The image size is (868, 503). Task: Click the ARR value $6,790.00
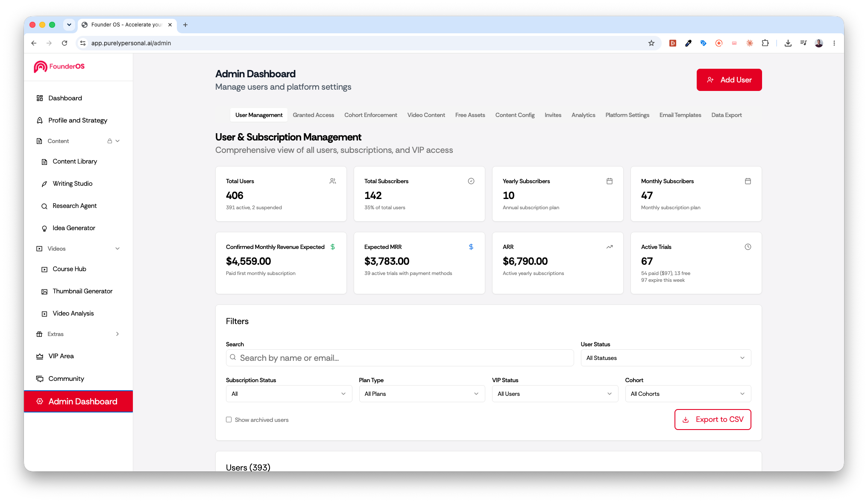[x=525, y=261]
